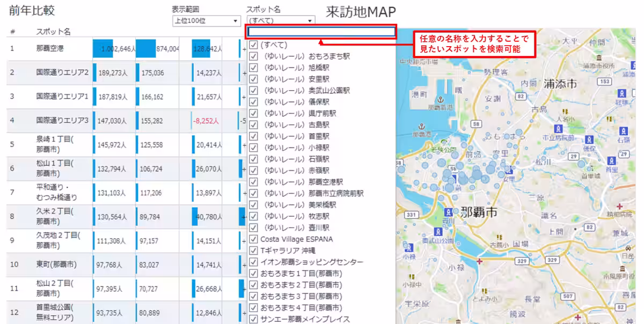Click the Route 507 road shield
This screenshot has width=644, height=324.
(567, 295)
